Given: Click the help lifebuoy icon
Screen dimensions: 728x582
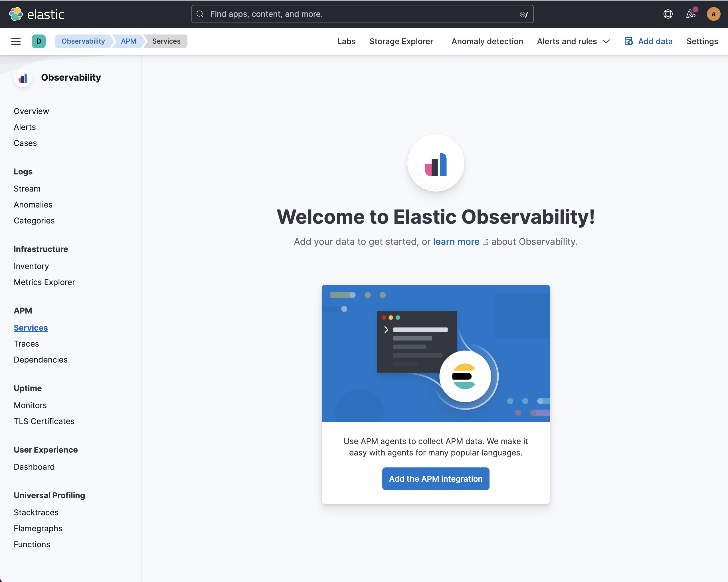Looking at the screenshot, I should coord(668,14).
